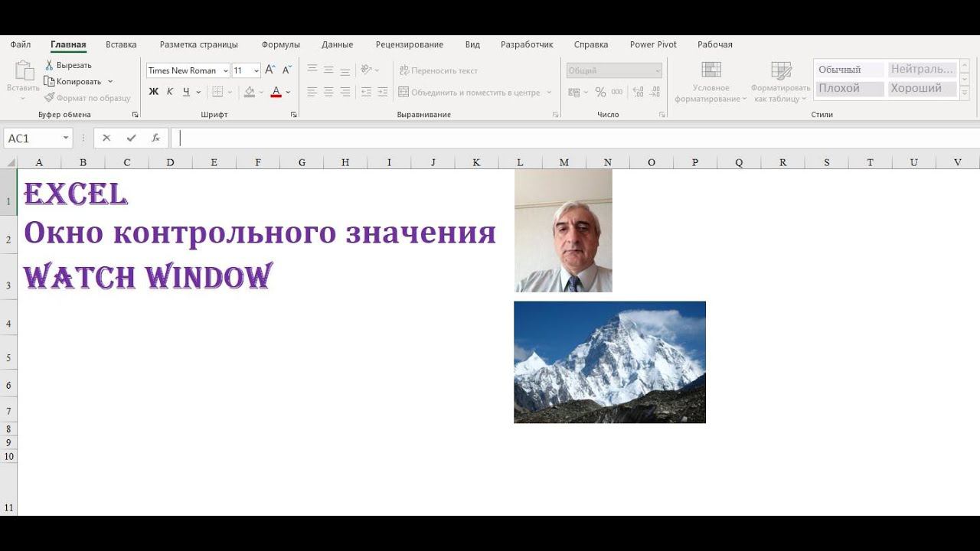Open the font size 11 dropdown
This screenshot has height=551, width=980.
[256, 70]
